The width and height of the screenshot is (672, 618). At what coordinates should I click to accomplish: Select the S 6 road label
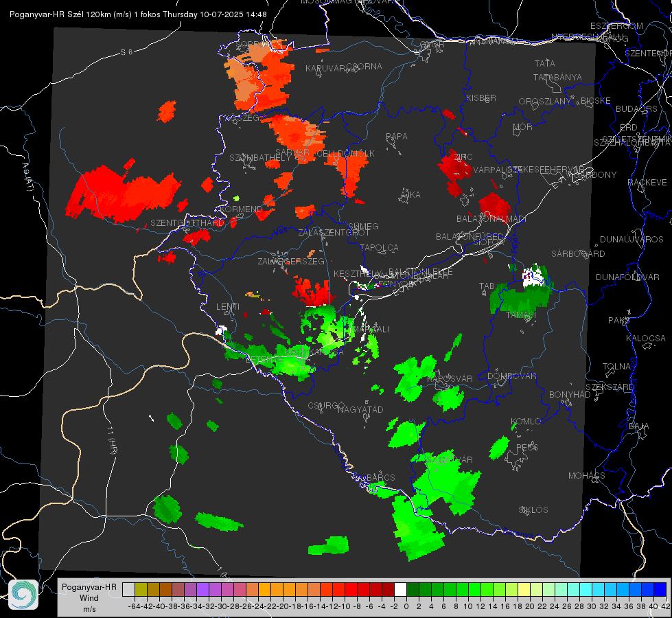tap(126, 52)
